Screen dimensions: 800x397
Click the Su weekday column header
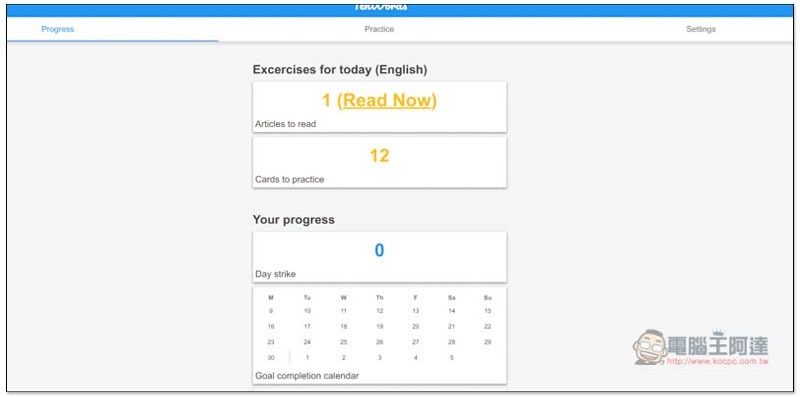pyautogui.click(x=488, y=297)
